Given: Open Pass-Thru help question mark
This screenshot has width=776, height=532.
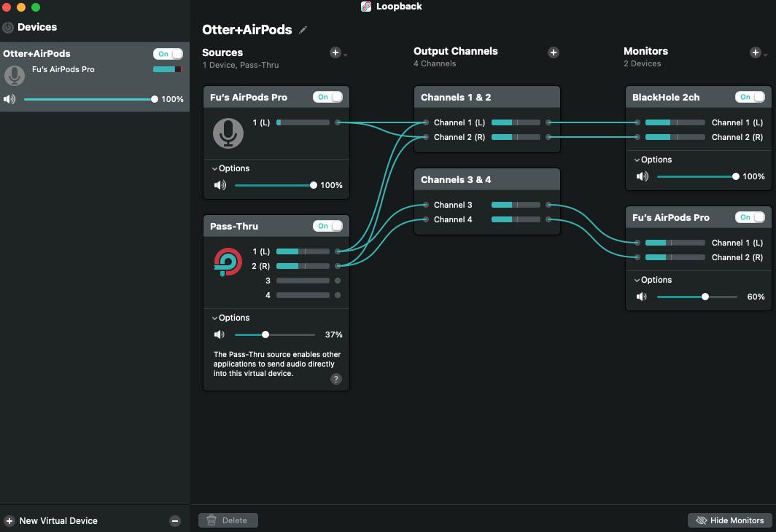Looking at the screenshot, I should [336, 379].
